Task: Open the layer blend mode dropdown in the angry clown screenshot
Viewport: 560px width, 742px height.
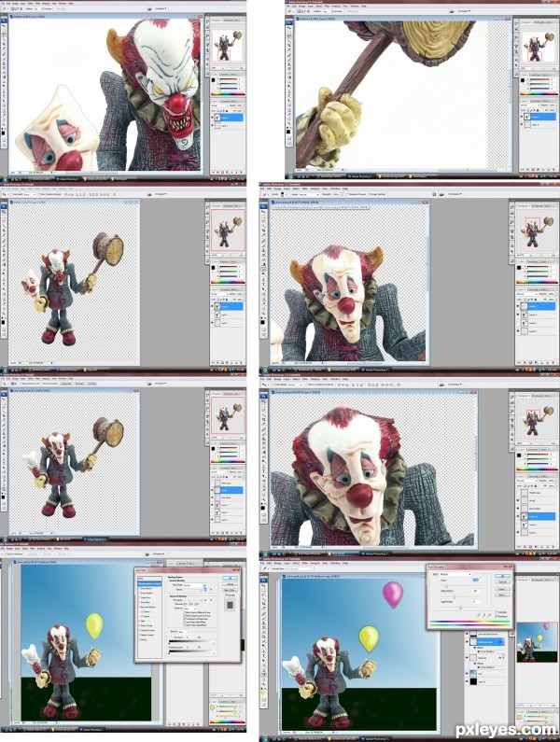Action: (x=219, y=105)
